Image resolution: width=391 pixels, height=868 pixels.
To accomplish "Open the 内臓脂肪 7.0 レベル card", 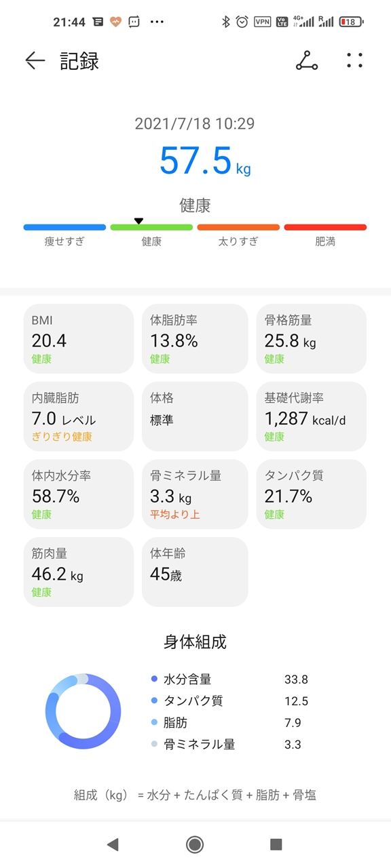I will [79, 416].
